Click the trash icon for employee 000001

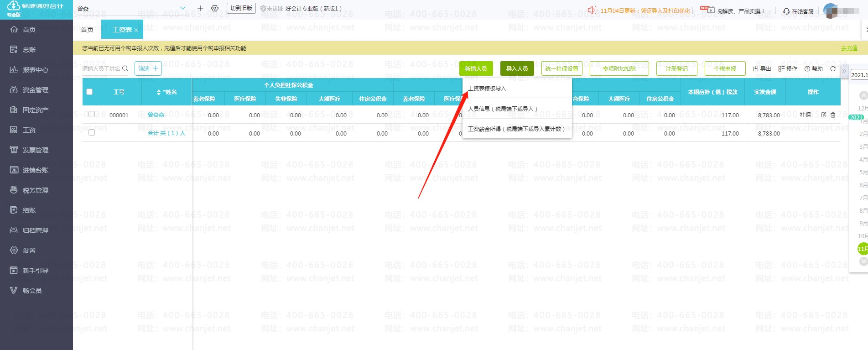(x=833, y=115)
